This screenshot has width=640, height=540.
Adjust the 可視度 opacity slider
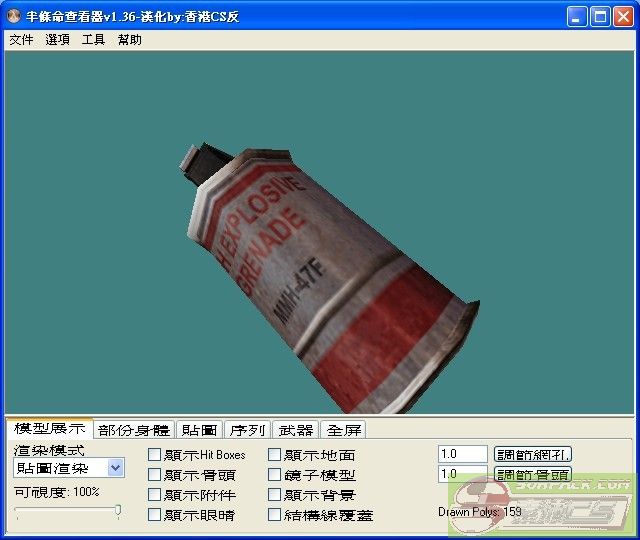(x=118, y=511)
